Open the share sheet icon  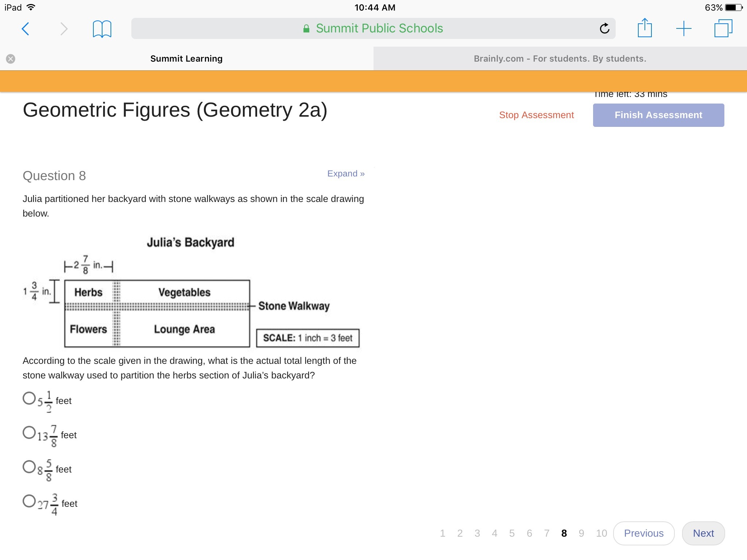point(645,28)
